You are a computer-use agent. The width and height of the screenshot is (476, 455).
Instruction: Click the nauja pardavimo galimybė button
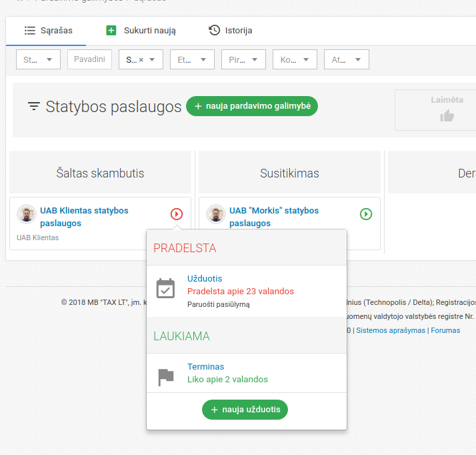click(252, 106)
